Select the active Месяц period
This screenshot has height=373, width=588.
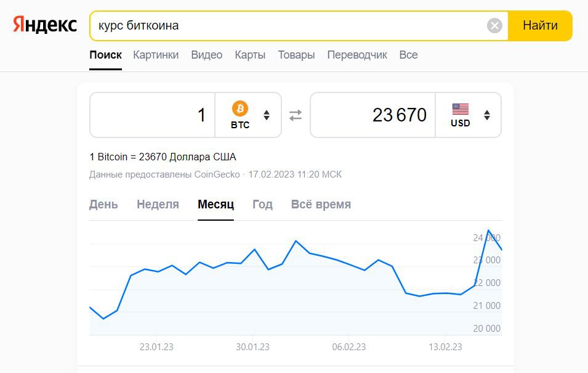217,204
